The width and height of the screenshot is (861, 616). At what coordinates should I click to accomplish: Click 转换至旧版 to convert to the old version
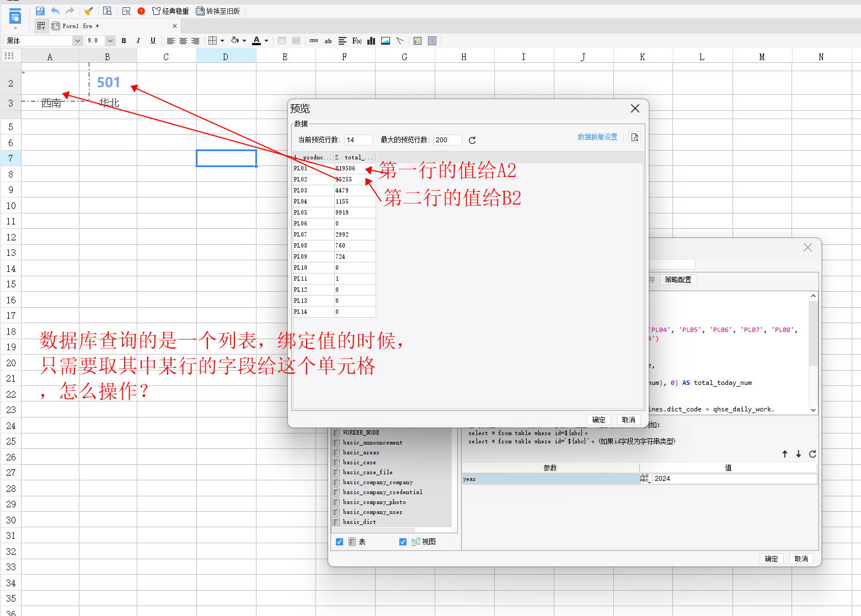pos(218,11)
